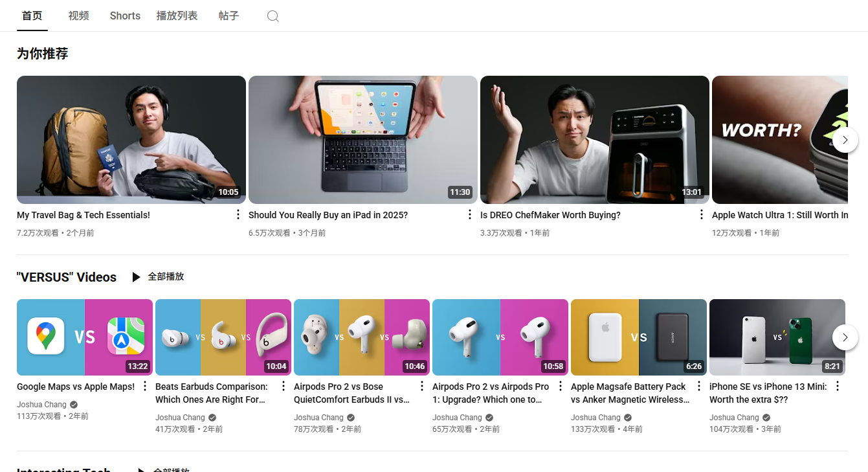Open options menu for Google Maps vs Apple Maps
This screenshot has height=472, width=868.
point(145,387)
